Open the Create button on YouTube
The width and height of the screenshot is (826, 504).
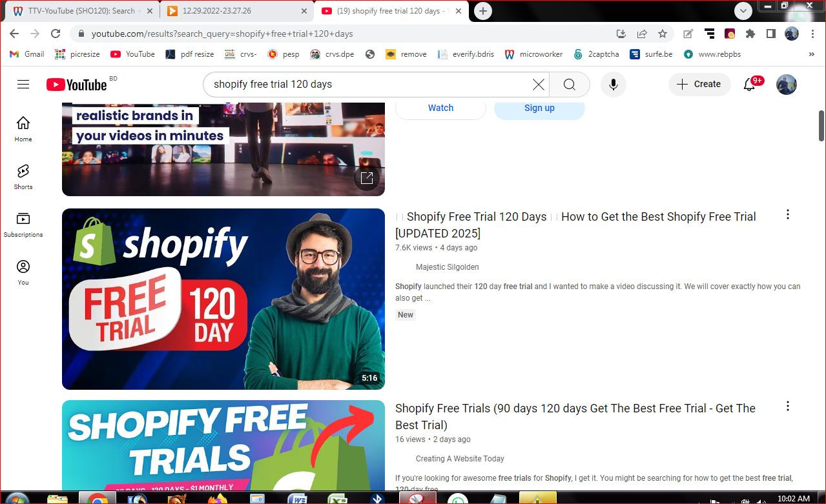pos(699,85)
